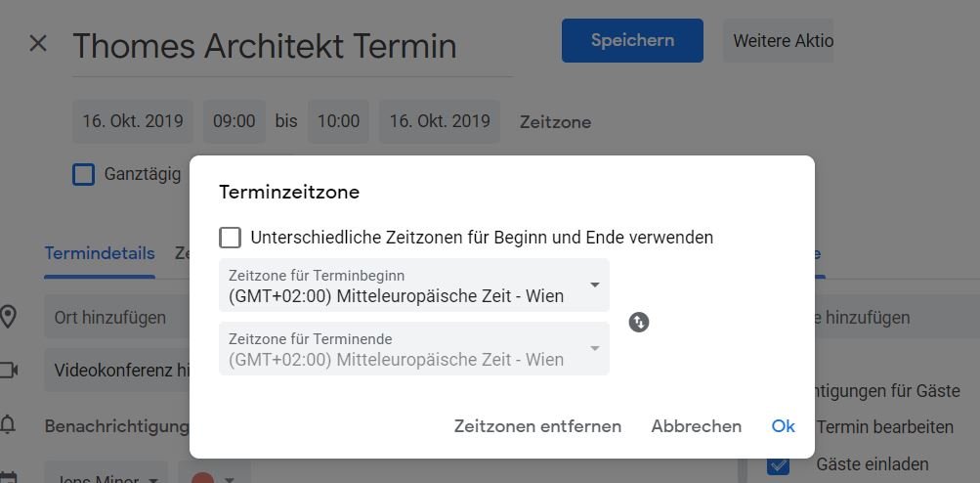This screenshot has height=483, width=980.
Task: Click the red event color swatch
Action: 203,479
